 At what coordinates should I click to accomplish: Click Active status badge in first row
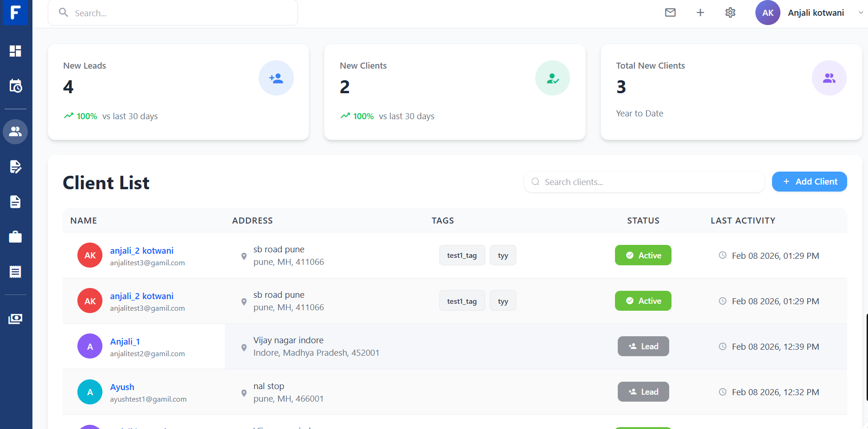pyautogui.click(x=643, y=255)
